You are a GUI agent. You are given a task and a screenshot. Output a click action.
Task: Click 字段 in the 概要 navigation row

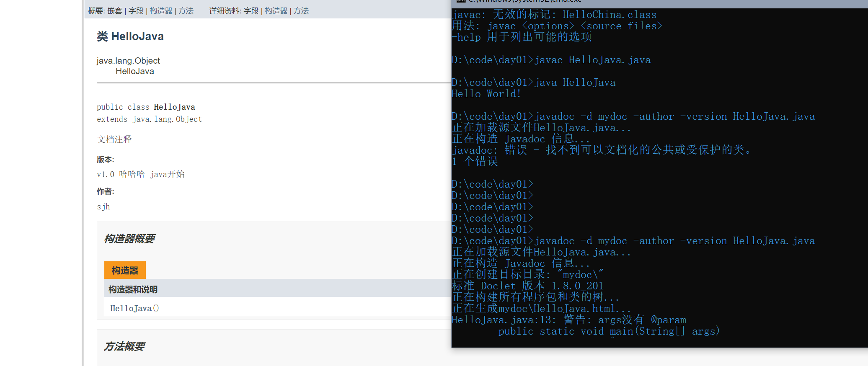[x=136, y=11]
